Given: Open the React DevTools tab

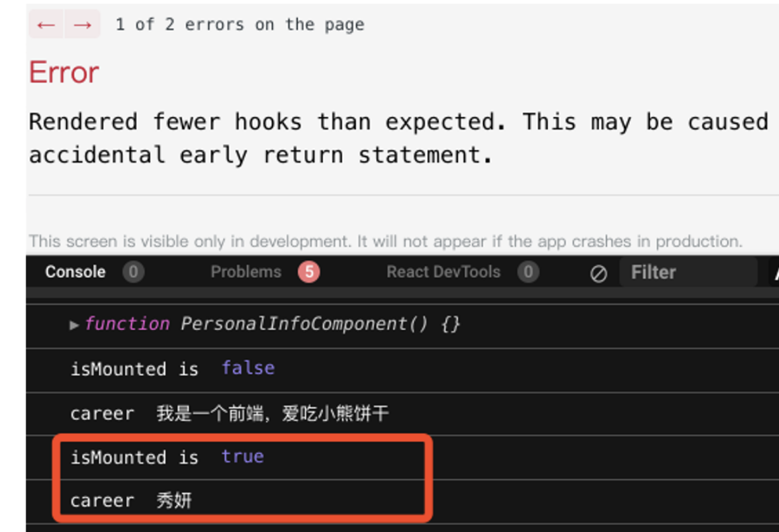Looking at the screenshot, I should (x=443, y=272).
